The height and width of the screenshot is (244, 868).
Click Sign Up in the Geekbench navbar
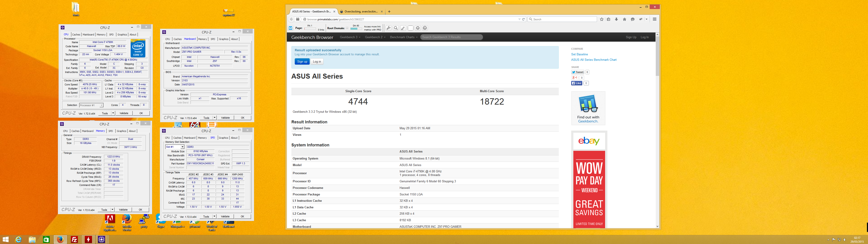[631, 37]
